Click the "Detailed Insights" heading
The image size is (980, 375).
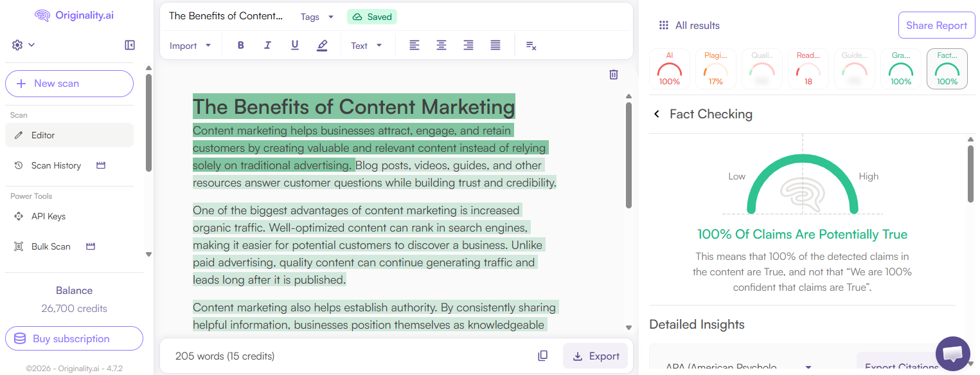tap(697, 324)
